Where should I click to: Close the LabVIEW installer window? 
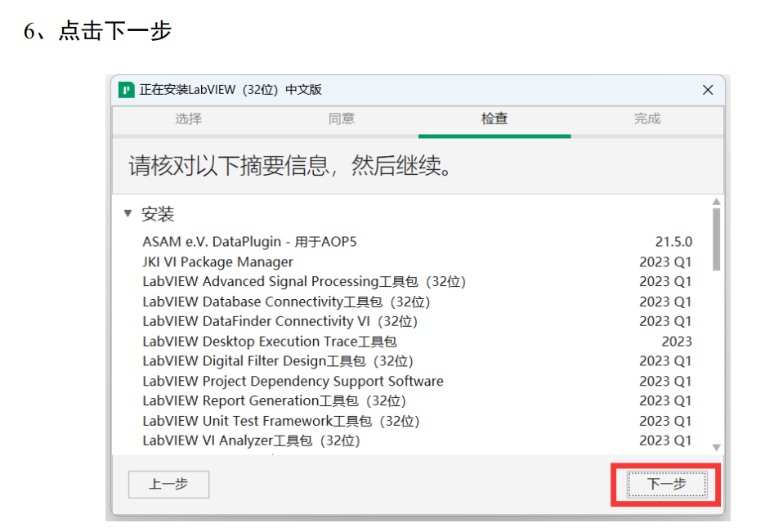(708, 90)
